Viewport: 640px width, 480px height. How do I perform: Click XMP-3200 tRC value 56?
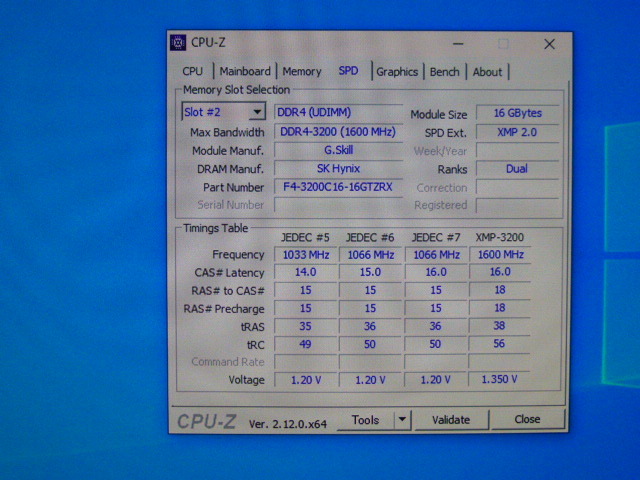coord(500,343)
